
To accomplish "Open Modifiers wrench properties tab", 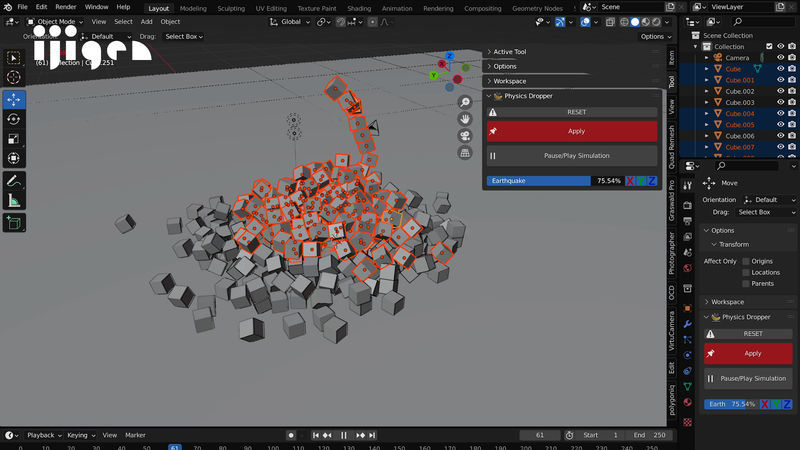I will point(688,324).
